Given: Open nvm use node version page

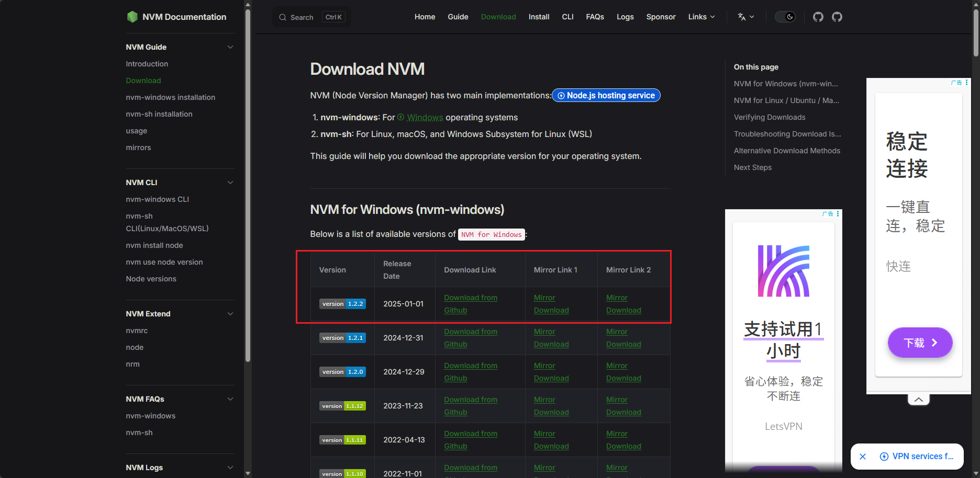Looking at the screenshot, I should coord(164,262).
